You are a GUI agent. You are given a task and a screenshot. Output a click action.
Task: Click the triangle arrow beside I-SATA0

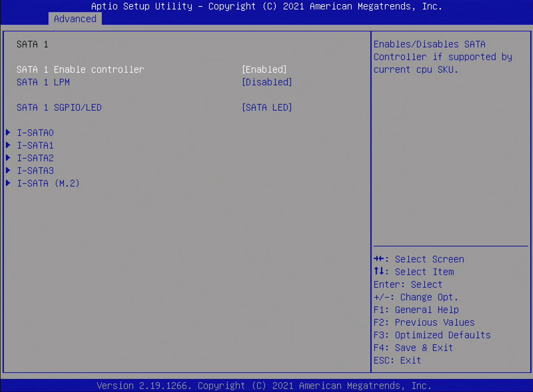(x=8, y=132)
